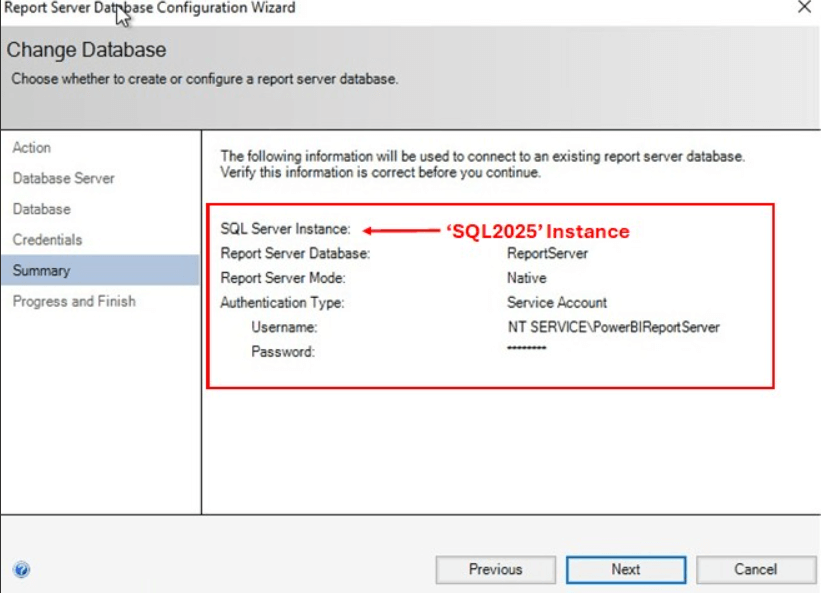Click the masked password value

[x=527, y=349]
